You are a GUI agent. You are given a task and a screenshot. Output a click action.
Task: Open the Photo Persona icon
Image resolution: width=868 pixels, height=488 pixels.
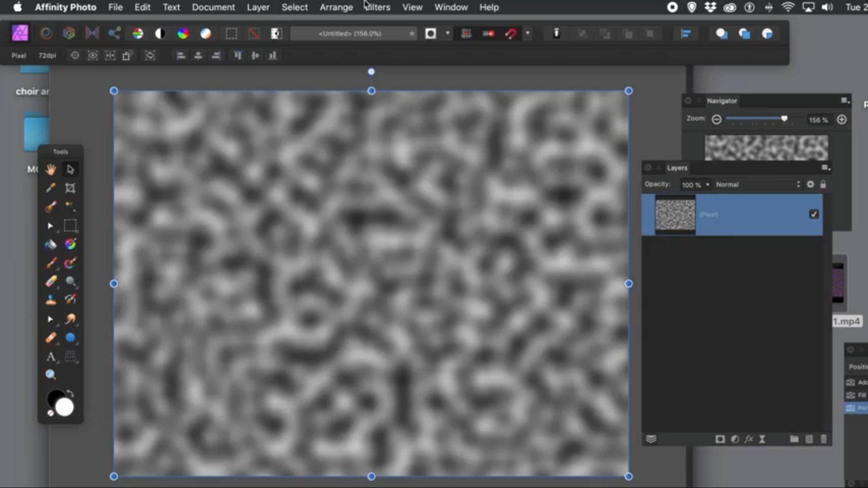click(x=20, y=33)
